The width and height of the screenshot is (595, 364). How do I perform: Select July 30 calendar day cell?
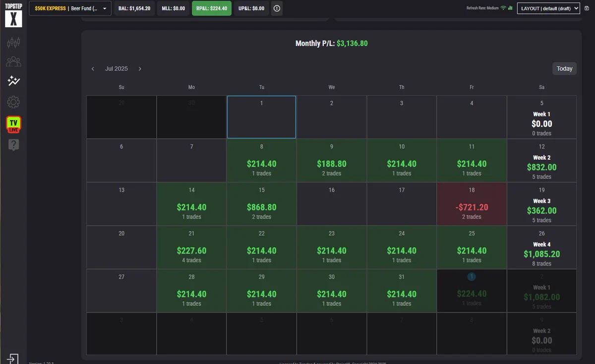pyautogui.click(x=332, y=291)
